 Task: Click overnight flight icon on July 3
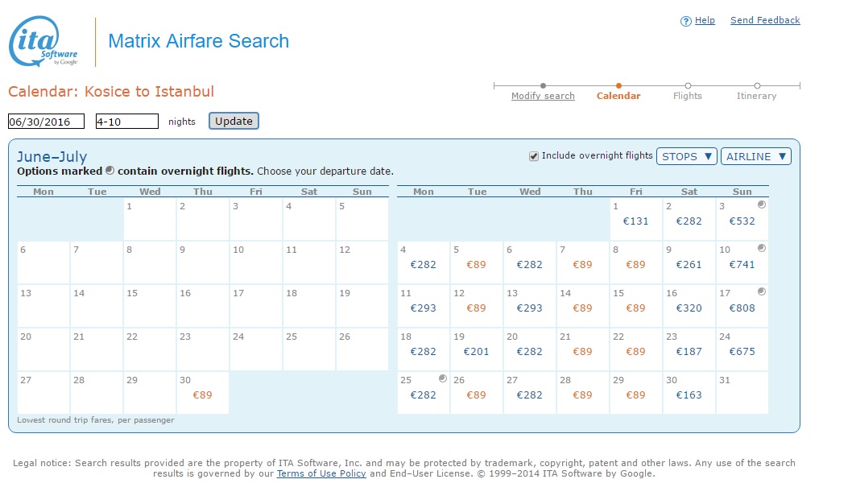click(x=762, y=204)
